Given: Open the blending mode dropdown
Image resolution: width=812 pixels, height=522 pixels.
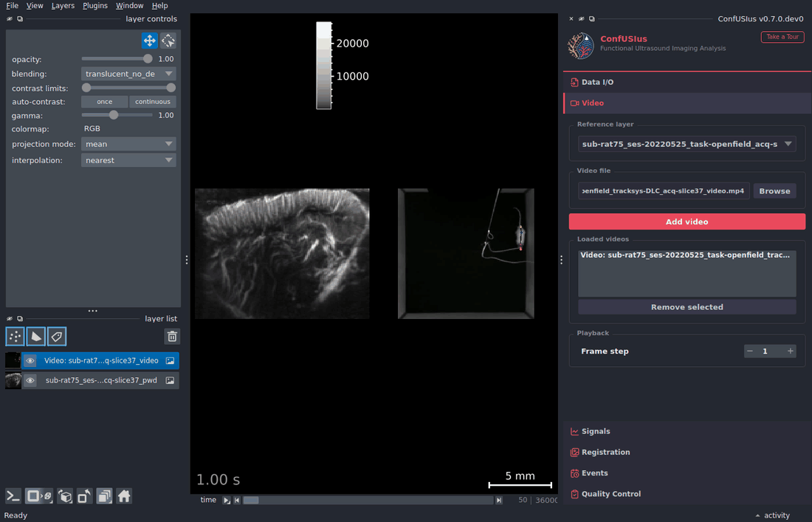Looking at the screenshot, I should click(128, 74).
